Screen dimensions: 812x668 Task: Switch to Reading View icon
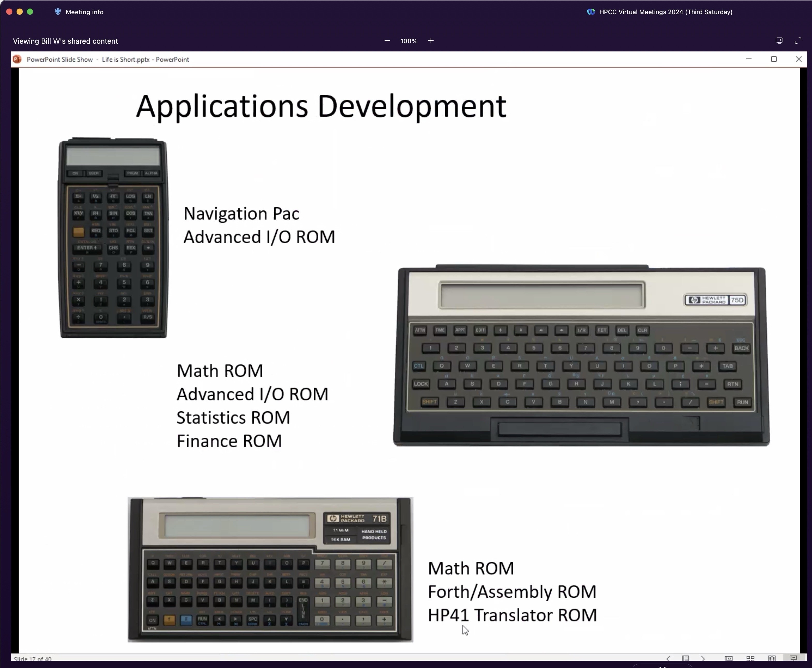tap(772, 658)
